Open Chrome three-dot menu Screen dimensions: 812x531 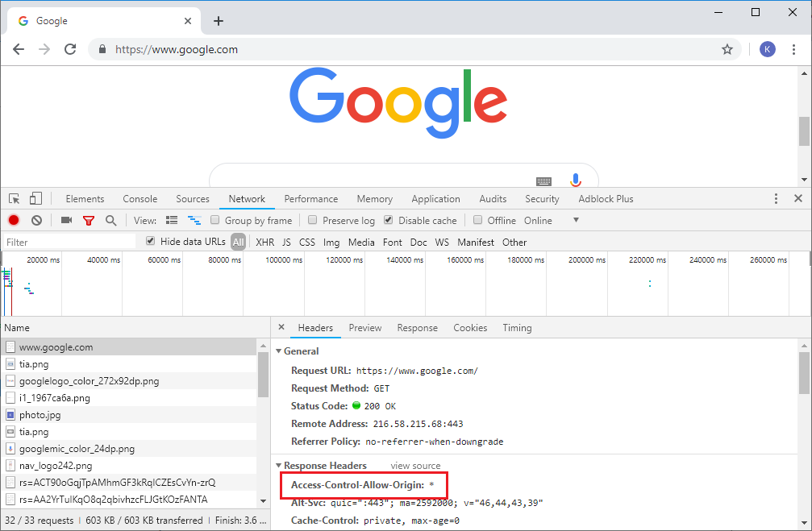click(793, 49)
